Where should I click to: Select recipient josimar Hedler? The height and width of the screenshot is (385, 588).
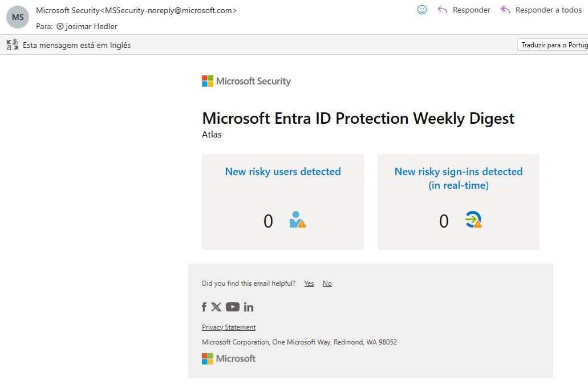tap(87, 26)
